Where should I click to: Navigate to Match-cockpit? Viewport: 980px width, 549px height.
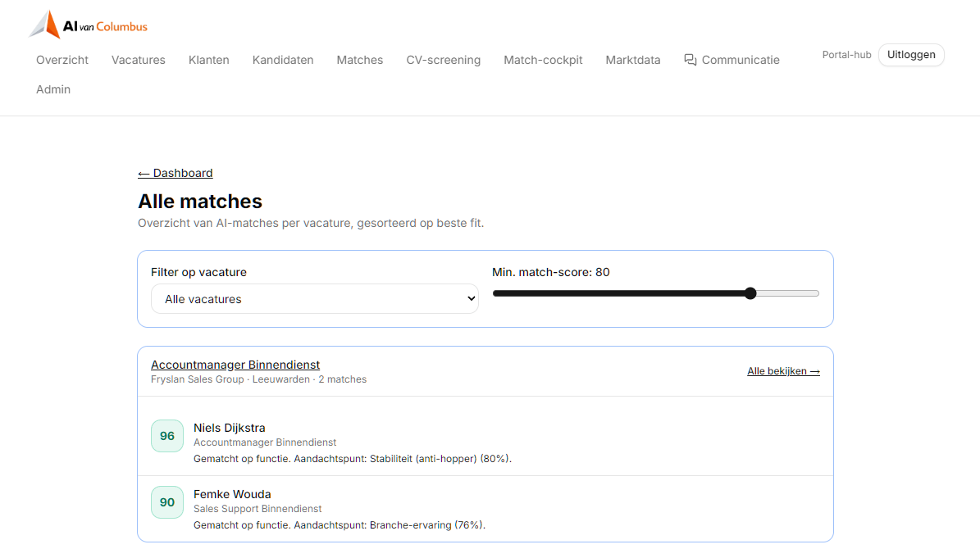point(543,60)
